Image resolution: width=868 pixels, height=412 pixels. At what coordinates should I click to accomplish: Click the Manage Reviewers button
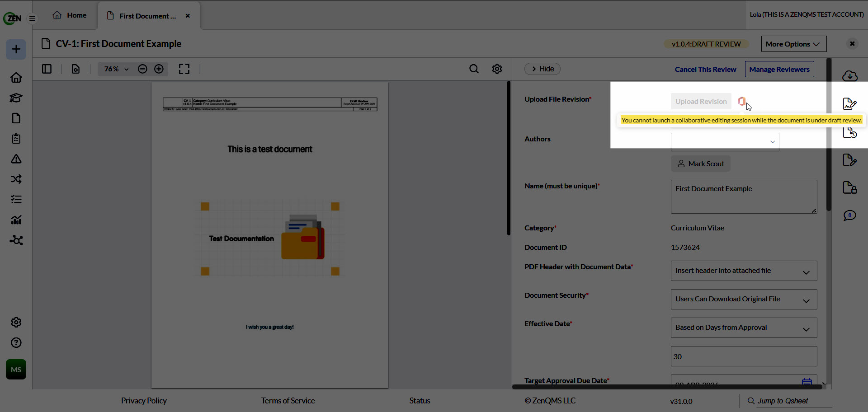pos(779,69)
